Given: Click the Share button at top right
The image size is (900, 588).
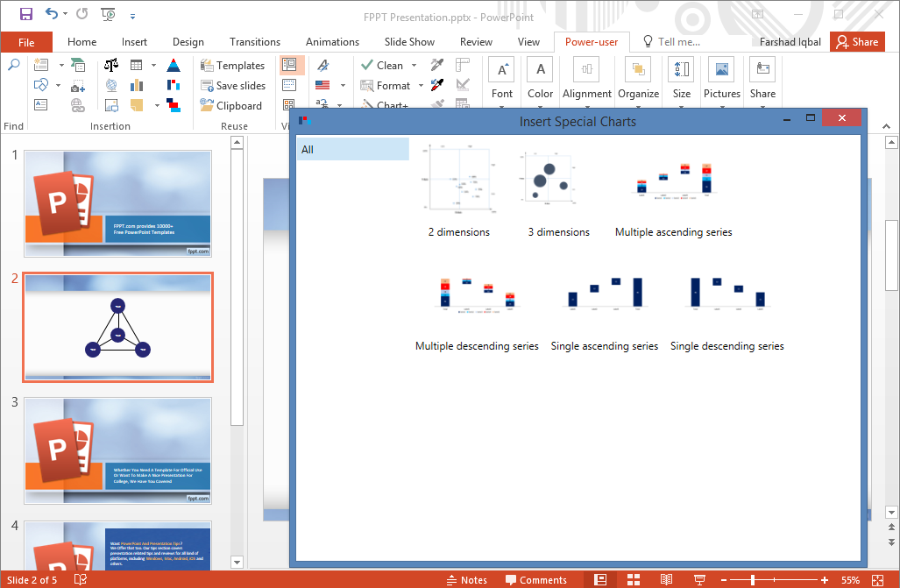Looking at the screenshot, I should click(856, 41).
